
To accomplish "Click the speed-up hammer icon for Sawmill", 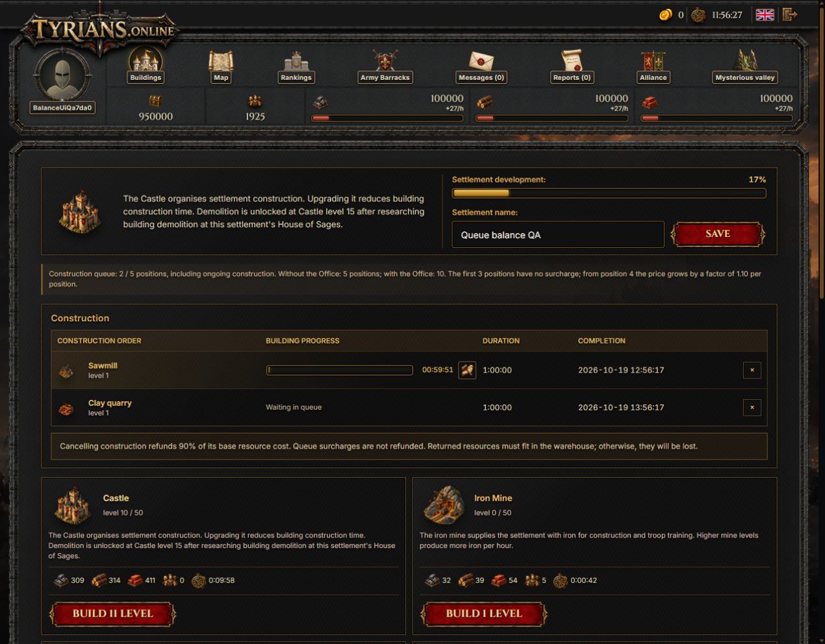I will 467,370.
